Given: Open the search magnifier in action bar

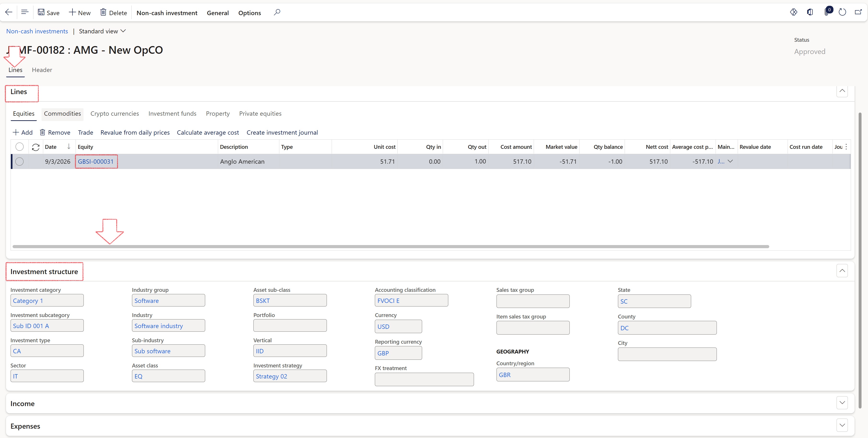Looking at the screenshot, I should [277, 12].
